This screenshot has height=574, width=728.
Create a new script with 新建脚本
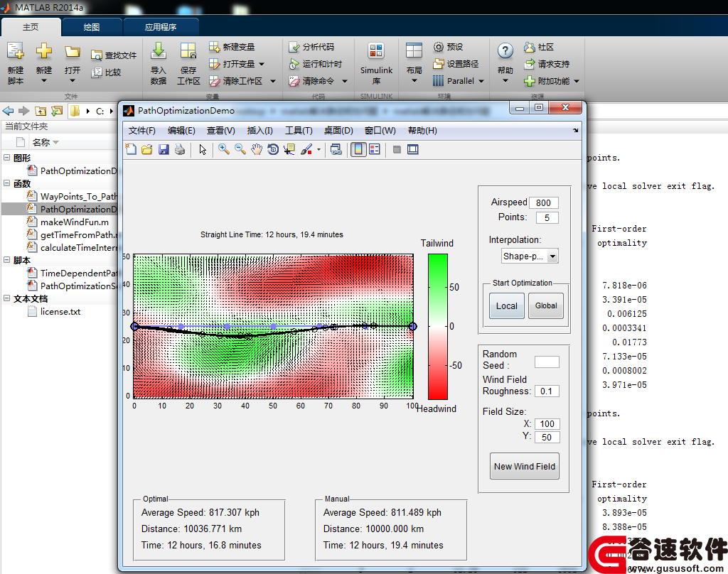click(16, 63)
